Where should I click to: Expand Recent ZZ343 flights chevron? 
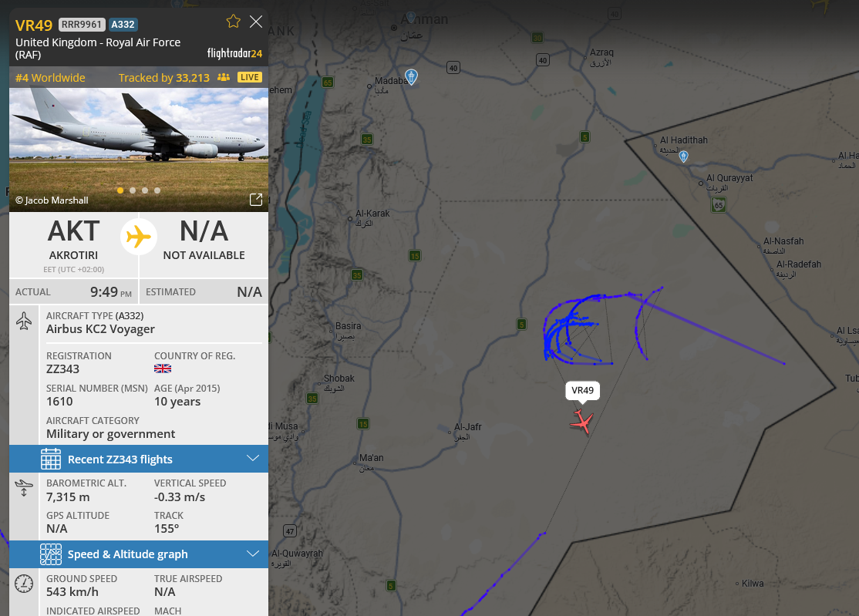tap(253, 458)
